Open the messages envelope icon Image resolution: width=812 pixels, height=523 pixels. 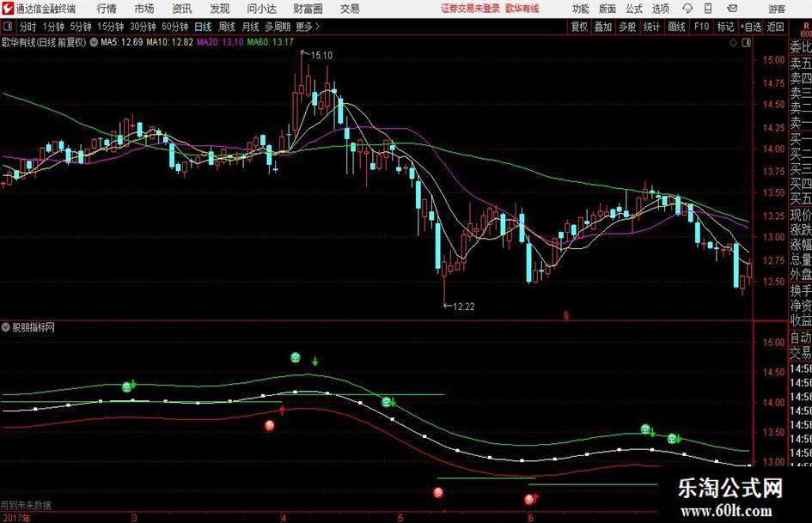732,9
